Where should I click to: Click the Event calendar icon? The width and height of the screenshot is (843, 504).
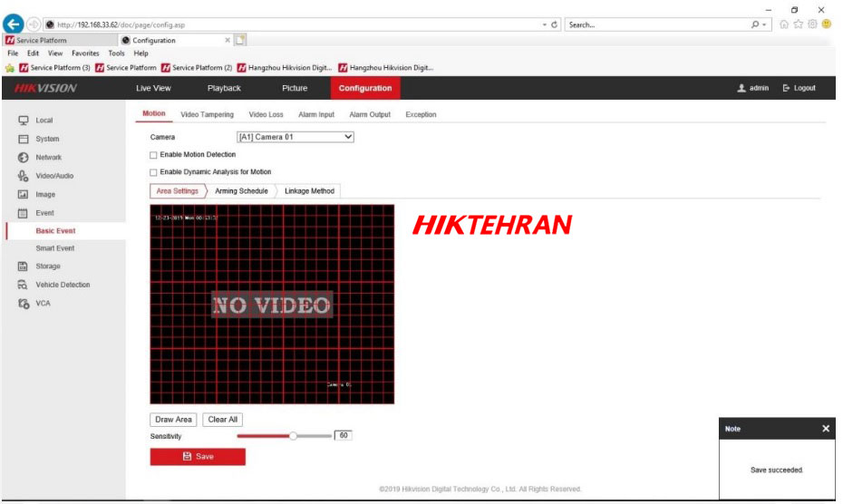tap(24, 213)
